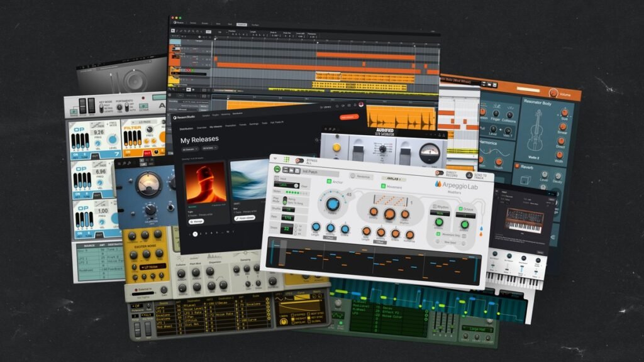644x362 pixels.
Task: Click Steps 32 value display
Action: point(286,229)
